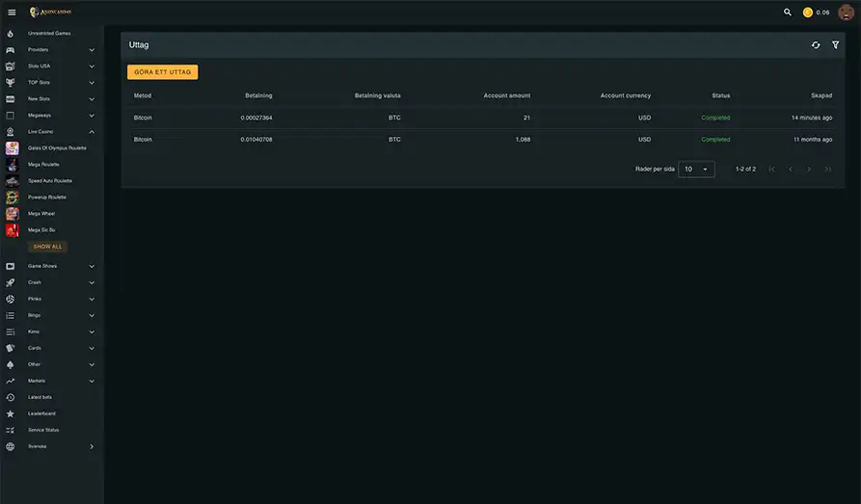This screenshot has height=504, width=861.
Task: Expand the Keno chevron
Action: click(92, 332)
